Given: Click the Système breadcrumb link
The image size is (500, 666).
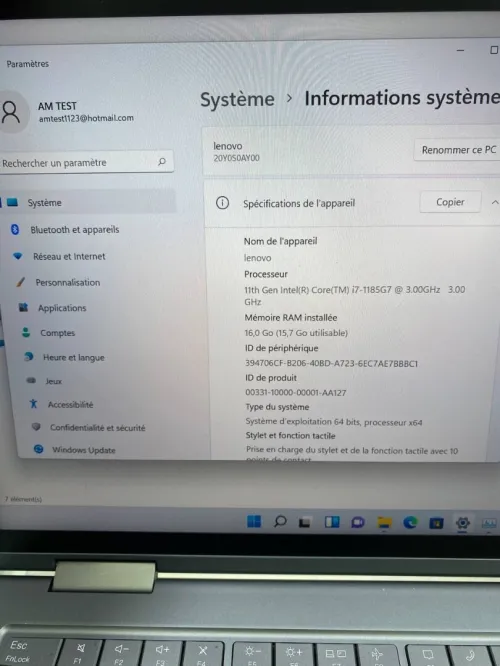Looking at the screenshot, I should tap(237, 100).
